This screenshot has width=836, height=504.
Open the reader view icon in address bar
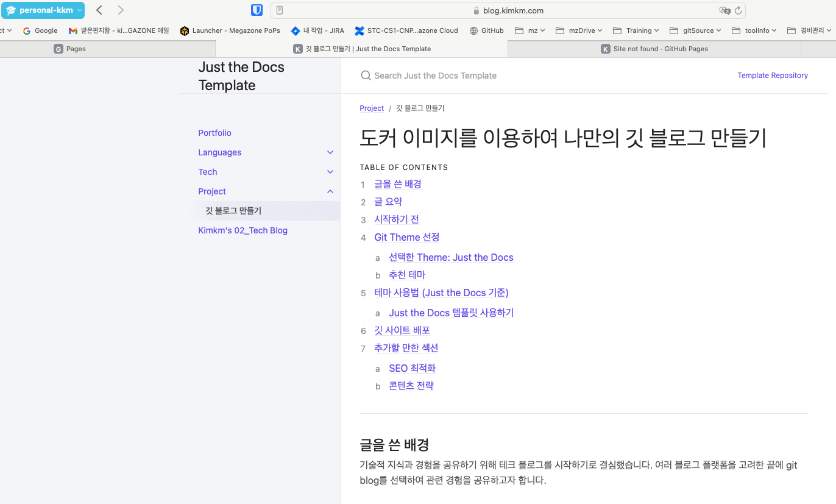(280, 10)
